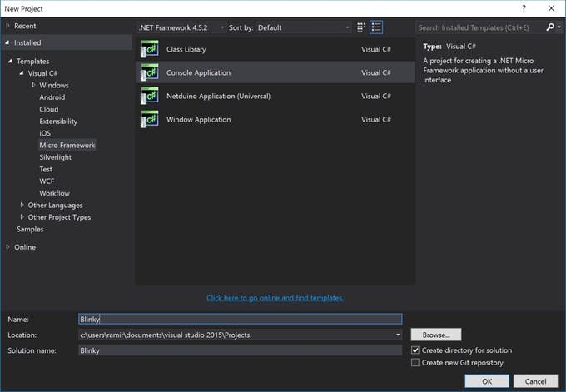Image resolution: width=566 pixels, height=392 pixels.
Task: Click the Class Library C# template icon
Action: point(150,49)
